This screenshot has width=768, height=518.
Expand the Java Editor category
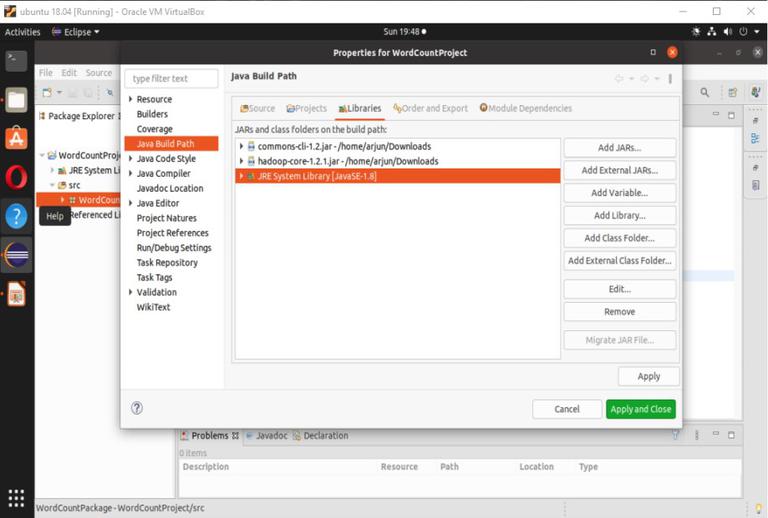click(x=130, y=203)
